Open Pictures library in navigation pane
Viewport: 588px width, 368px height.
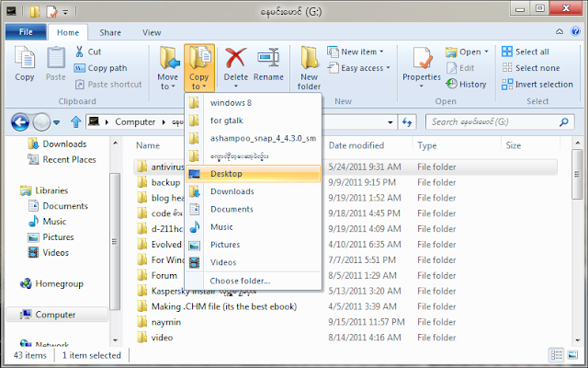click(51, 237)
